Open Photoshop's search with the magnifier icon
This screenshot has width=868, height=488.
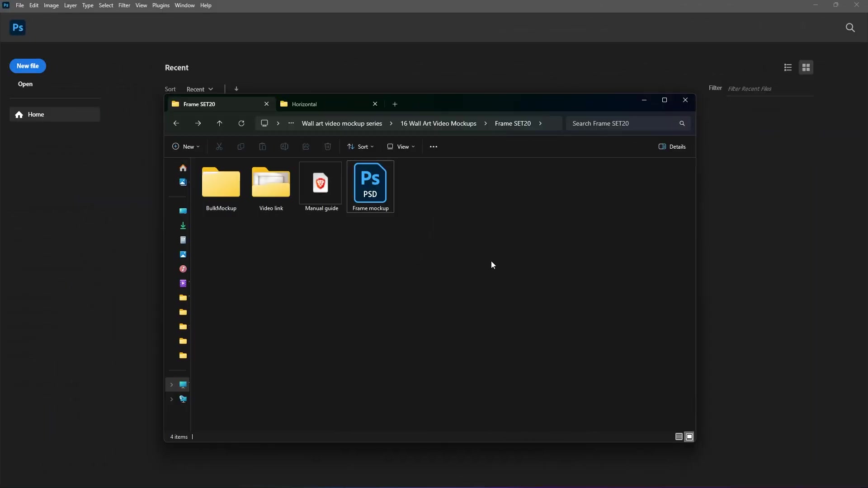[x=850, y=28]
